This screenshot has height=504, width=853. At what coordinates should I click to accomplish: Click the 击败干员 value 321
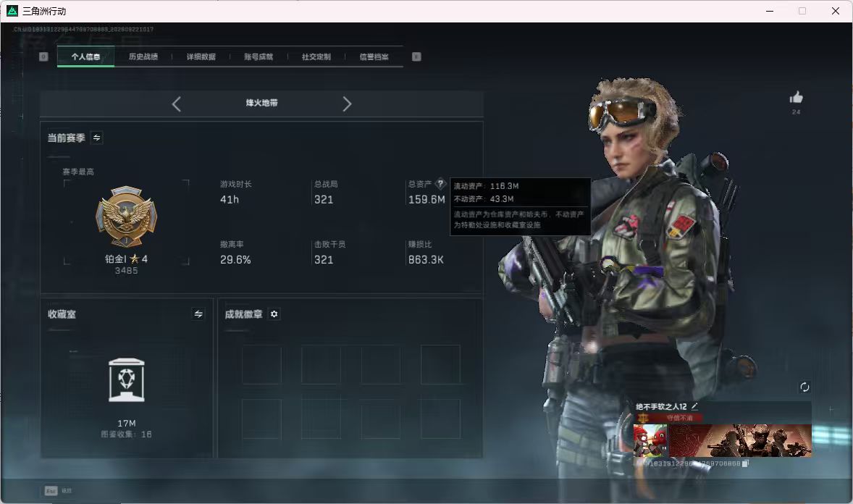click(324, 260)
